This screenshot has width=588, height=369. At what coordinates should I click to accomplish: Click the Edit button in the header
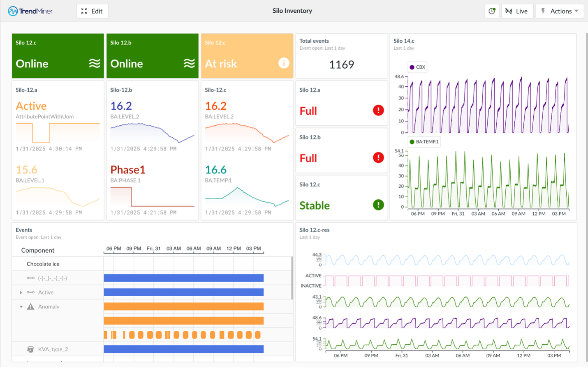(92, 11)
